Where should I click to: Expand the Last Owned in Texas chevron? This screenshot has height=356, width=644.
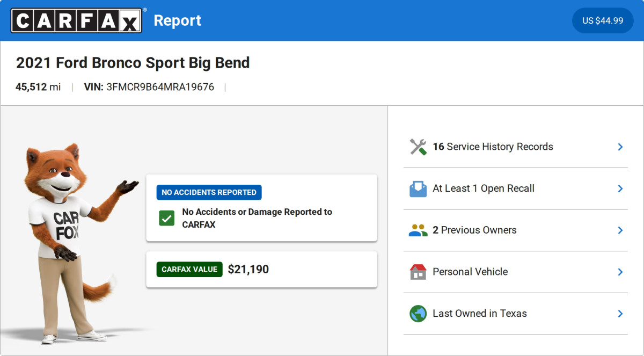click(x=620, y=314)
